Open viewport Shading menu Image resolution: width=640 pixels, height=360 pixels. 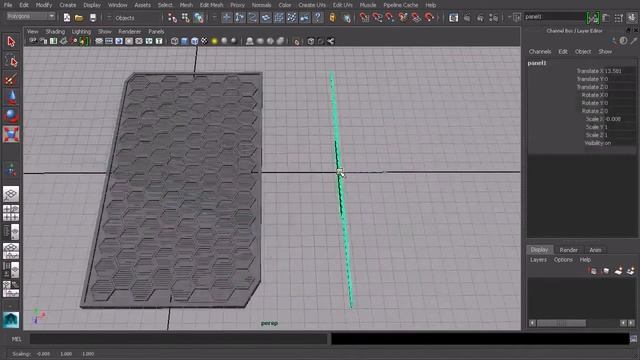(55, 31)
